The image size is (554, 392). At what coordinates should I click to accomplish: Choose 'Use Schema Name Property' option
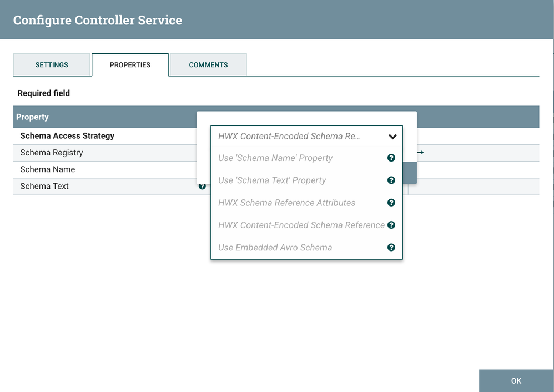pos(275,158)
